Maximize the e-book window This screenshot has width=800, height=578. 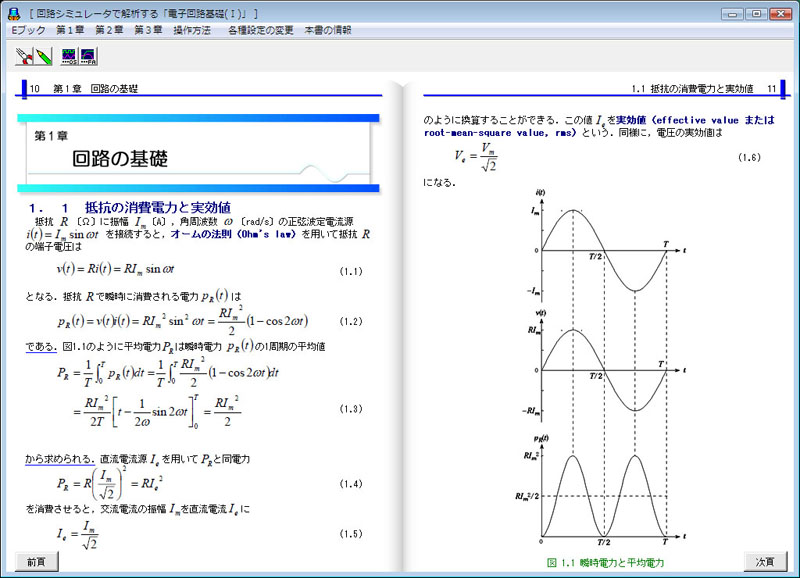(x=757, y=14)
